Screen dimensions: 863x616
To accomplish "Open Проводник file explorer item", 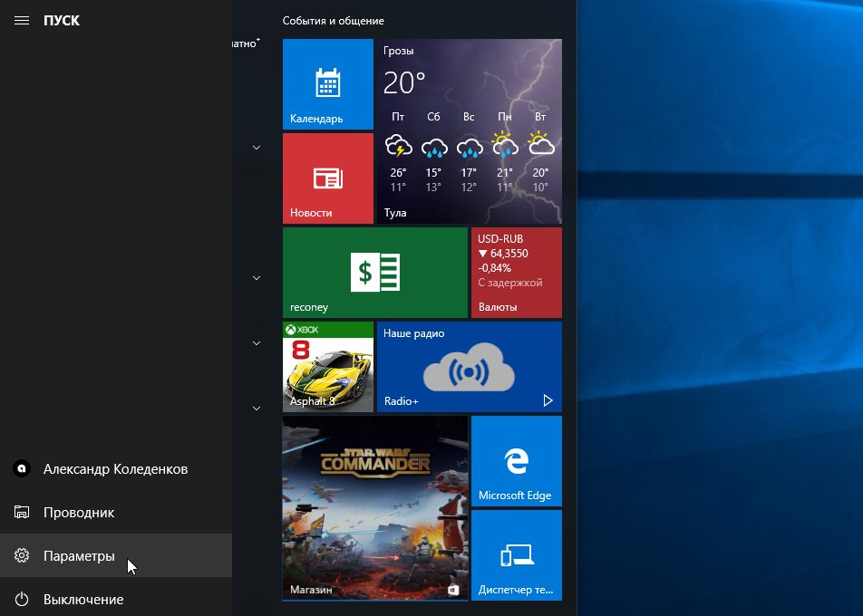I will coord(79,513).
